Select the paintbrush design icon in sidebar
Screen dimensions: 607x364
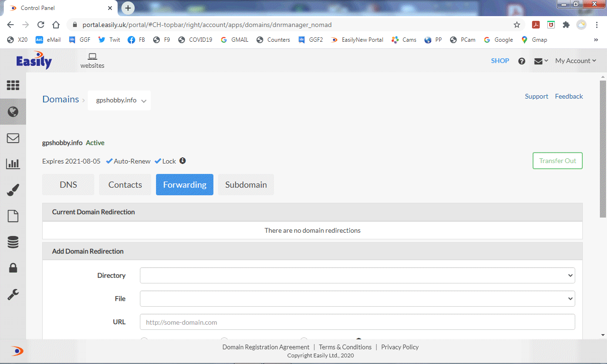13,190
